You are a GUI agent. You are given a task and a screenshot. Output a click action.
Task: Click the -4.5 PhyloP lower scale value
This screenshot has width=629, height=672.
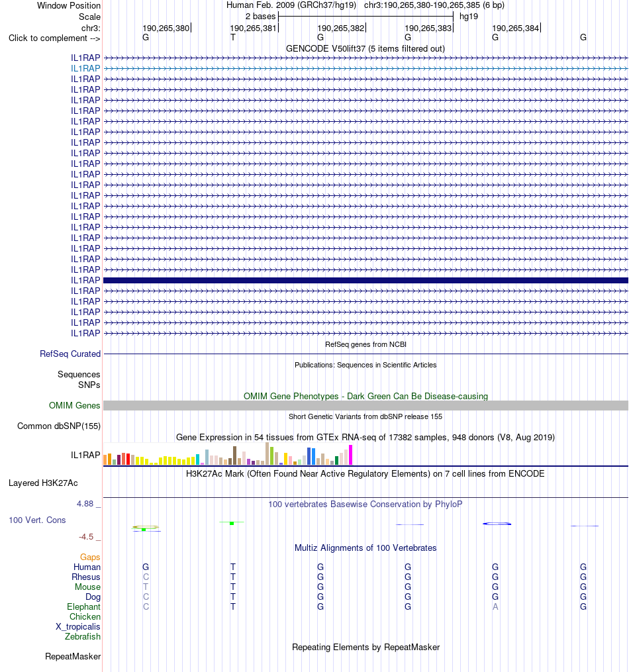[x=85, y=536]
